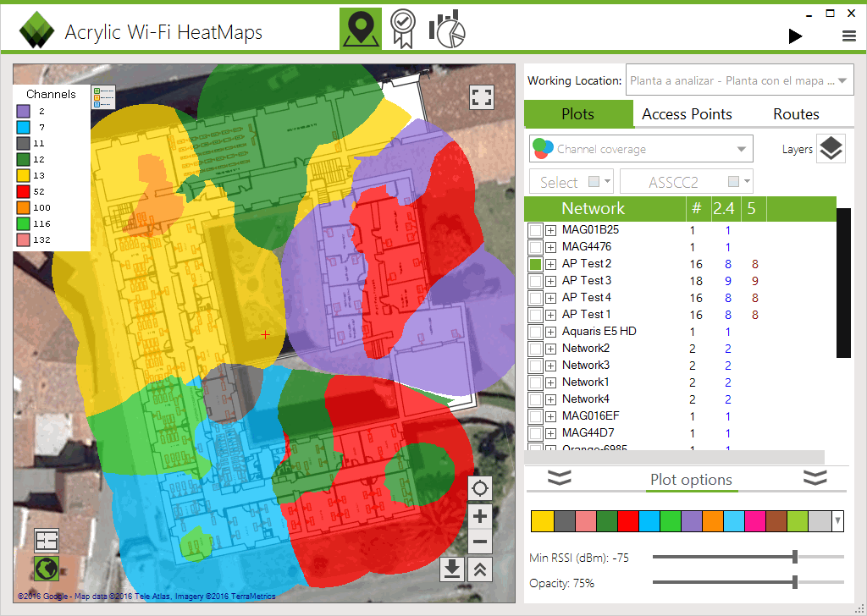Image resolution: width=867 pixels, height=616 pixels.
Task: Pick the yellow swatch in the palette bar
Action: click(543, 521)
